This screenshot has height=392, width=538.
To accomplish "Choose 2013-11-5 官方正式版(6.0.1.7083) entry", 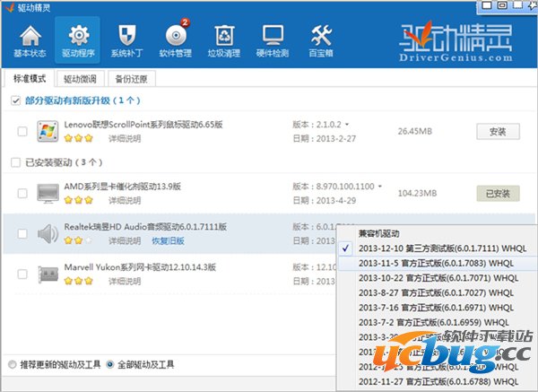I will 437,264.
